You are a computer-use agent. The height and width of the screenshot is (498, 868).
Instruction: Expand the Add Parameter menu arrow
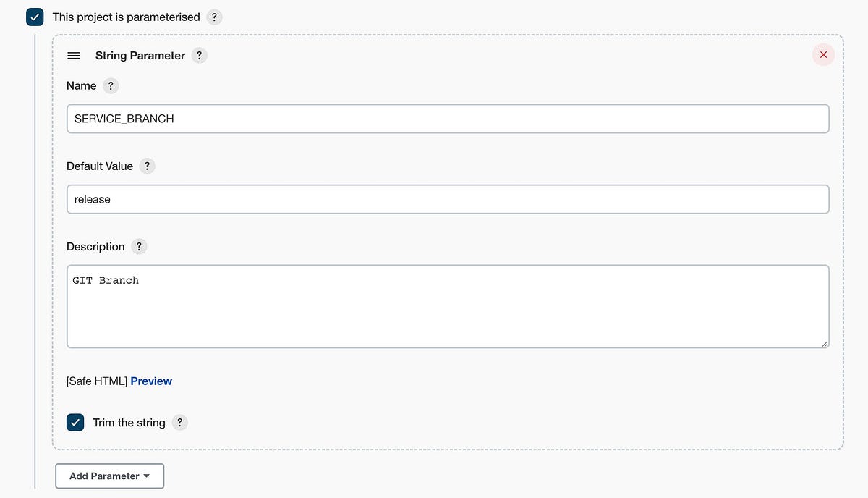pyautogui.click(x=145, y=476)
